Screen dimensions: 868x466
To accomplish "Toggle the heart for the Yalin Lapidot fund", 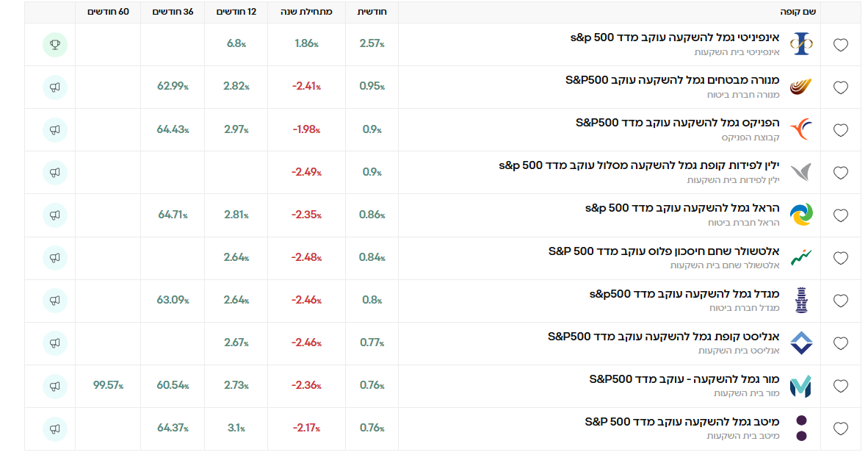I will (x=841, y=173).
